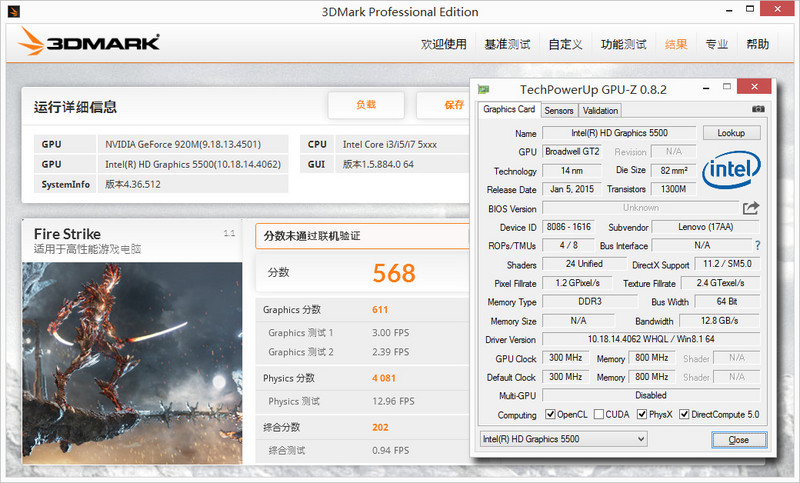Toggle the CUDA checkbox

pyautogui.click(x=599, y=414)
